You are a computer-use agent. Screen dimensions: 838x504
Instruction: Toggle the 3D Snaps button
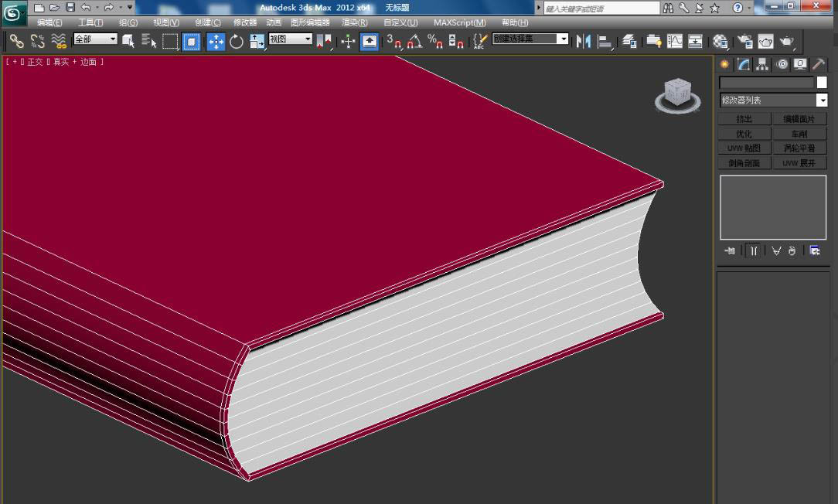pos(393,41)
